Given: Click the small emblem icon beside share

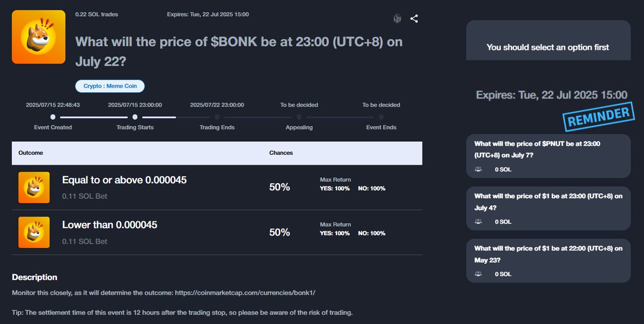Looking at the screenshot, I should point(397,19).
